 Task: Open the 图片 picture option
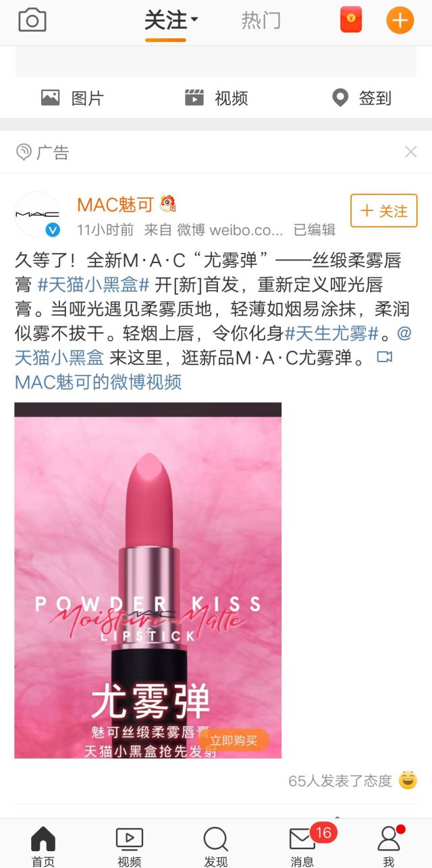72,98
